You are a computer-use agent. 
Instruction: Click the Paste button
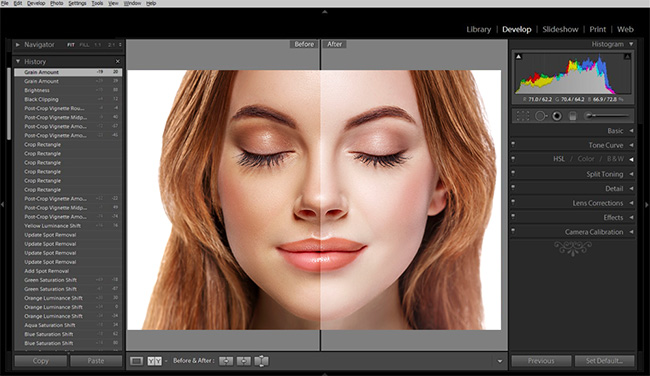[96, 361]
